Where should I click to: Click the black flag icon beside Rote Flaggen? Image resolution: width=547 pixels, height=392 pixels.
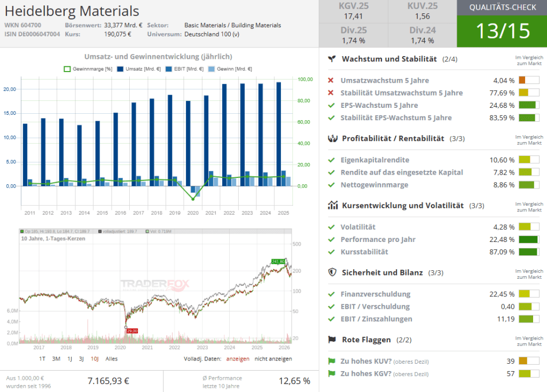click(x=332, y=340)
